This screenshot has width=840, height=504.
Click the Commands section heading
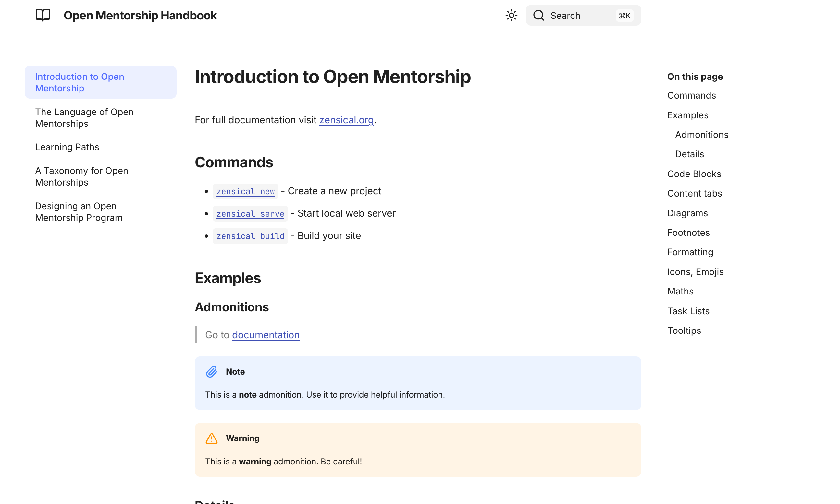click(234, 162)
